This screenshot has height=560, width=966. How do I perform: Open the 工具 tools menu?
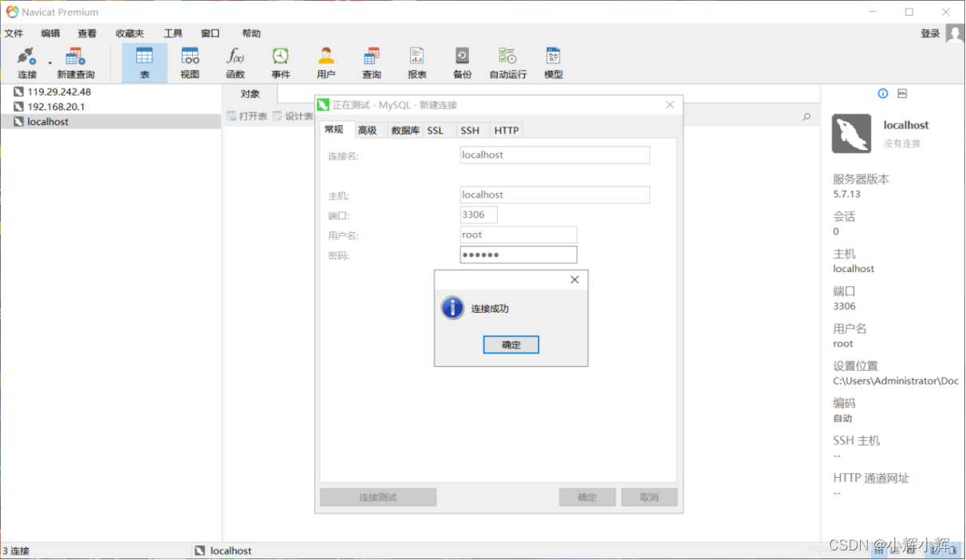(x=173, y=34)
